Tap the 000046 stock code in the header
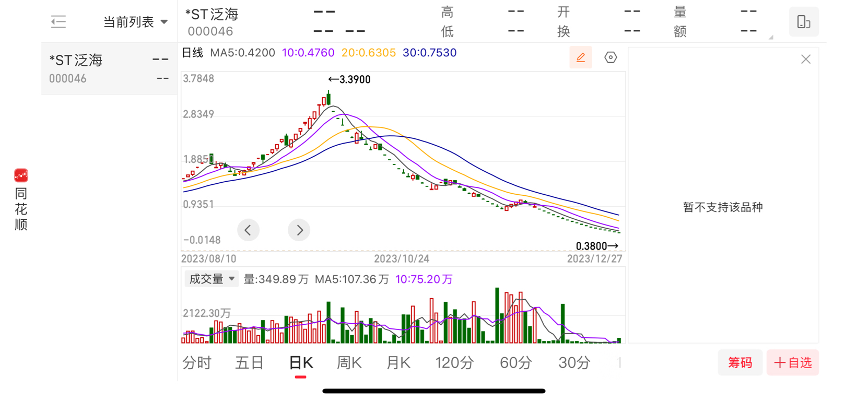 [x=210, y=31]
